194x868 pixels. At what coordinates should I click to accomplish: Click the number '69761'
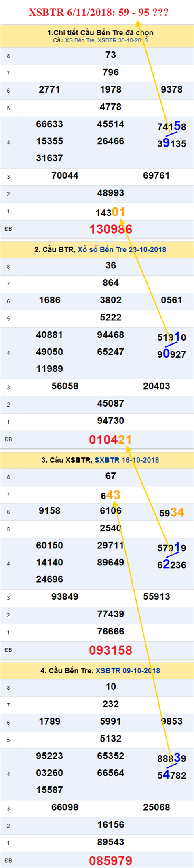pyautogui.click(x=156, y=176)
